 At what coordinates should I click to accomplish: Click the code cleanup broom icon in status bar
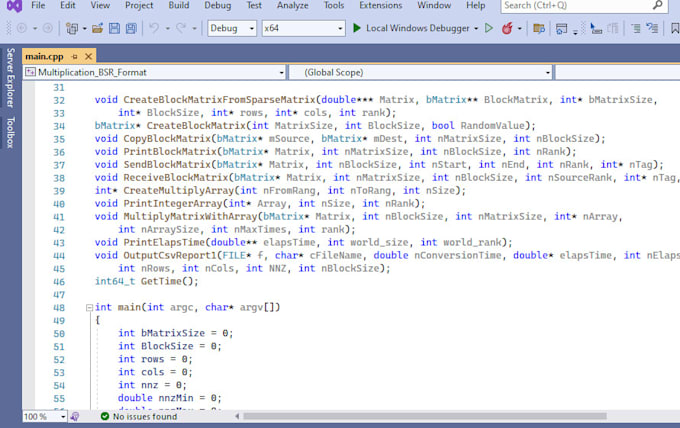75,417
